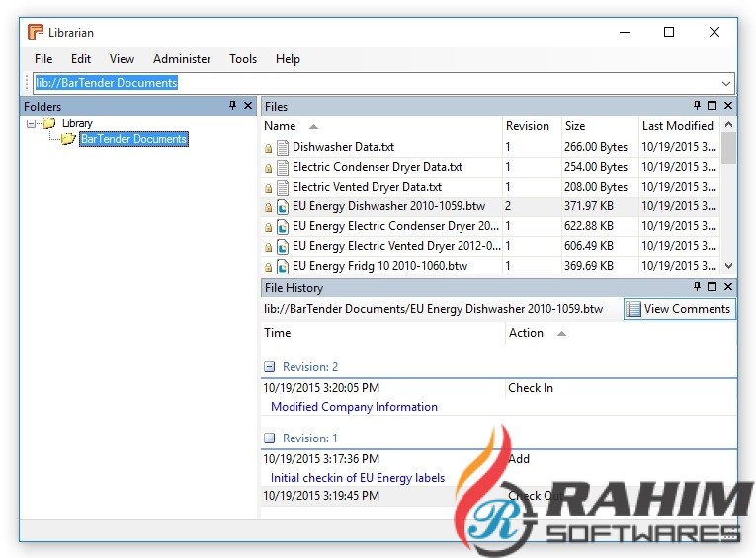The width and height of the screenshot is (756, 558).
Task: Maximize the File History panel
Action: click(x=713, y=287)
